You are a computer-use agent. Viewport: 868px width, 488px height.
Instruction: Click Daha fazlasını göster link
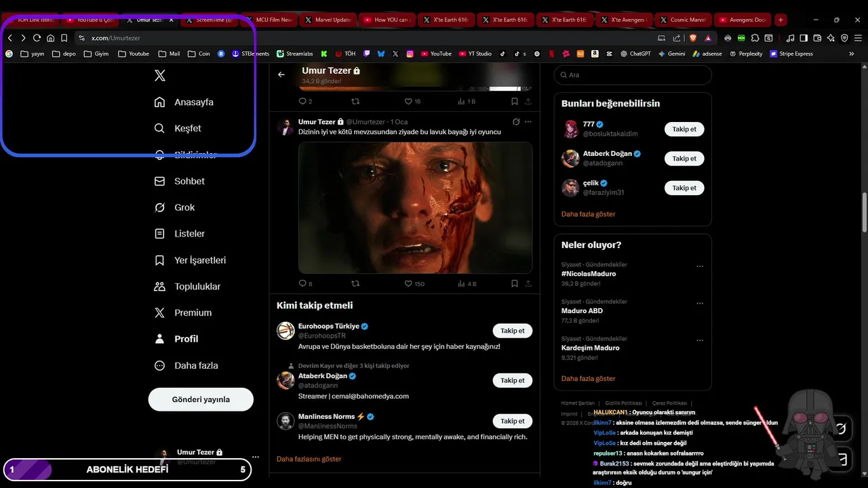[309, 459]
